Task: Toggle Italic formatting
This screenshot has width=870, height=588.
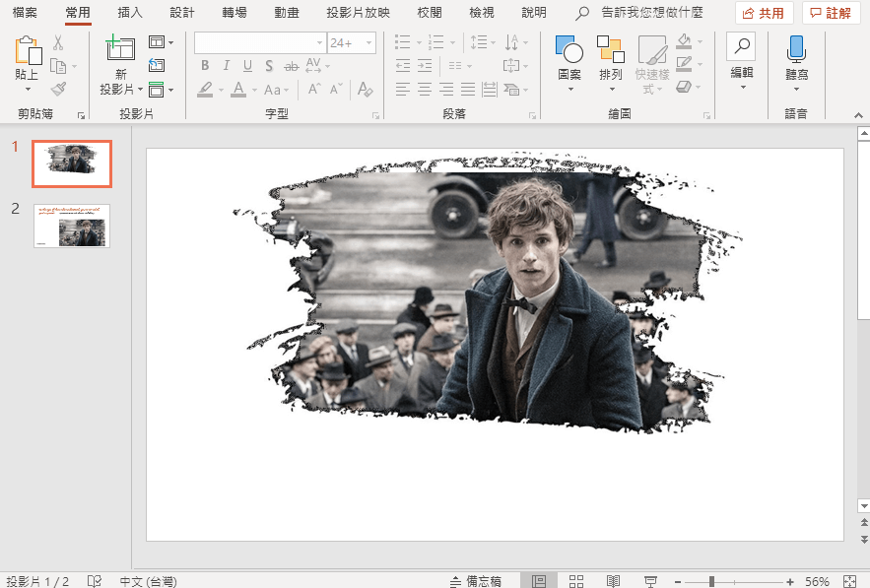Action: [x=227, y=65]
